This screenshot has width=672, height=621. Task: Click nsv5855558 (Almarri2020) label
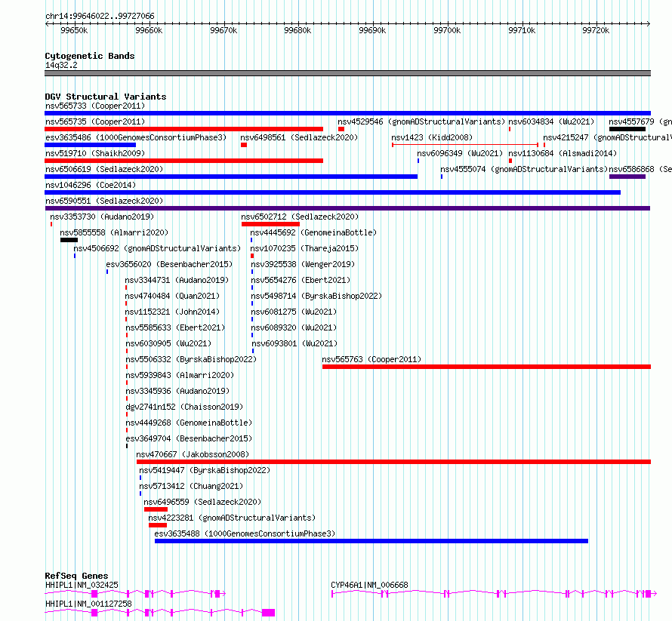pyautogui.click(x=114, y=232)
